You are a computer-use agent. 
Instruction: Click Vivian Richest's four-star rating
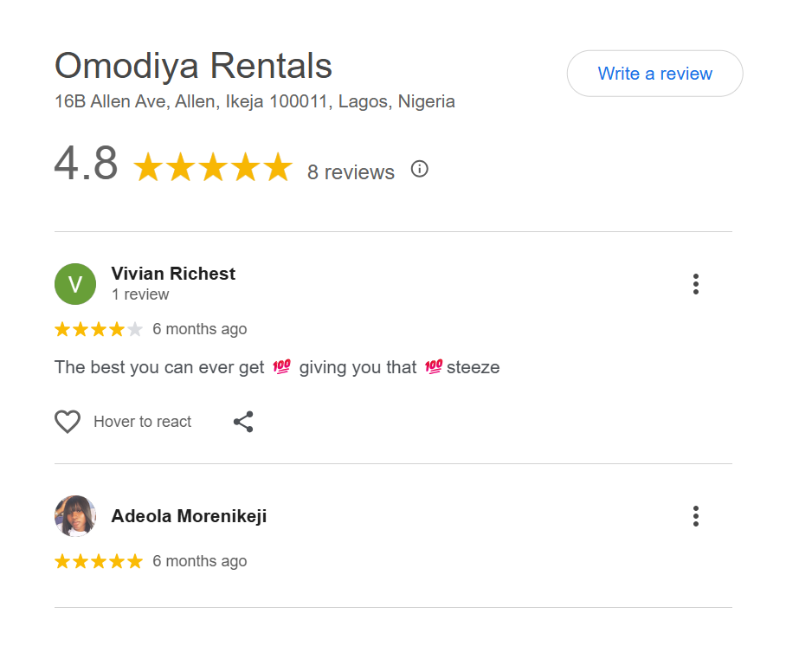pos(98,329)
